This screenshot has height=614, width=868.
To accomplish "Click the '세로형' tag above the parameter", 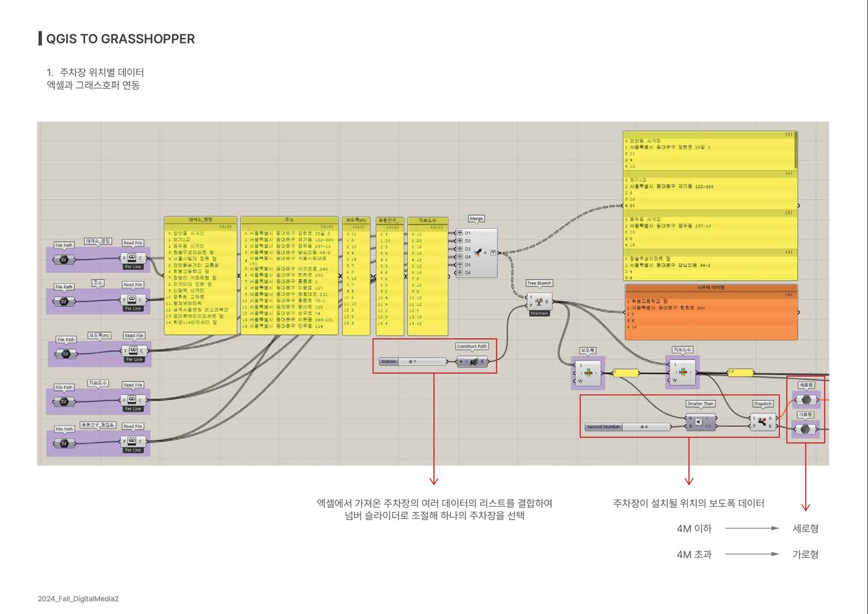I will pos(806,385).
